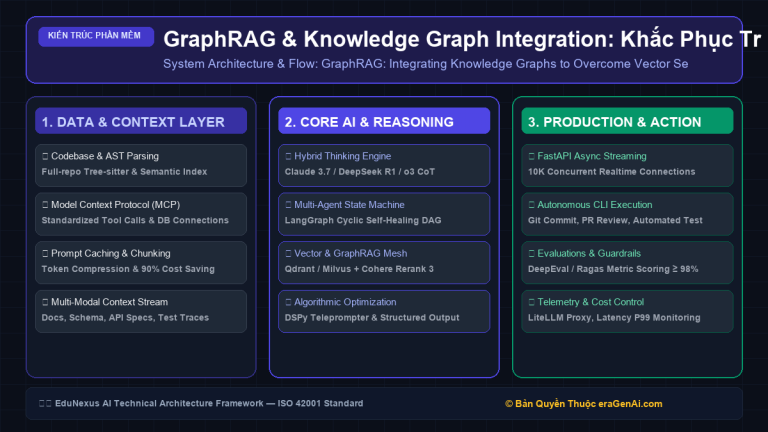Click Claude 3.7 / DeepSeek R1 / o3 CoT
This screenshot has height=432, width=768.
(x=360, y=172)
